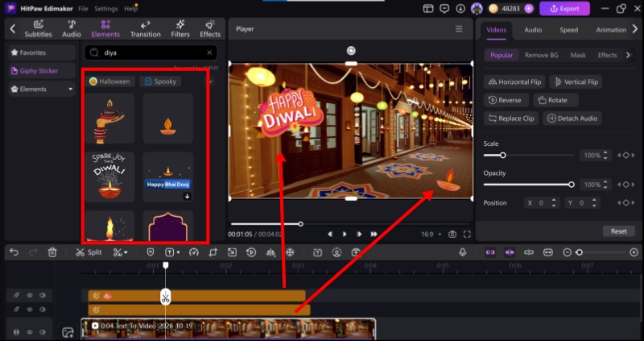The width and height of the screenshot is (644, 341).
Task: Go back with the left panel chevron
Action: click(13, 29)
